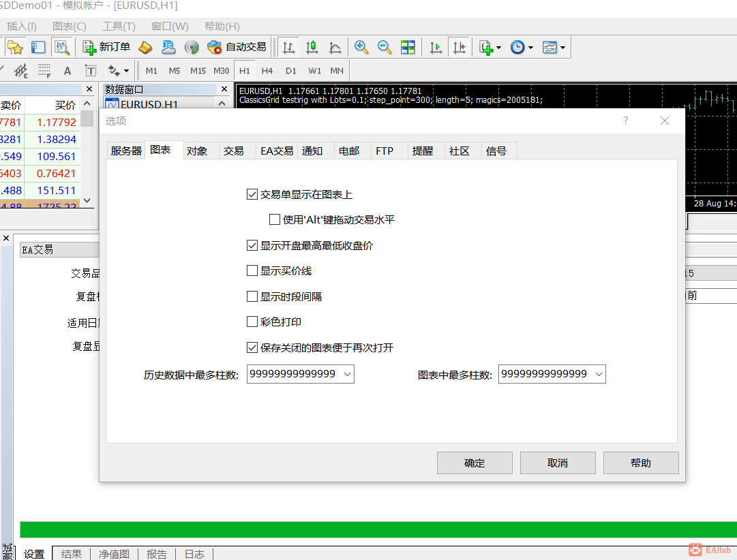Switch to EA交易 tab in options

(x=277, y=151)
